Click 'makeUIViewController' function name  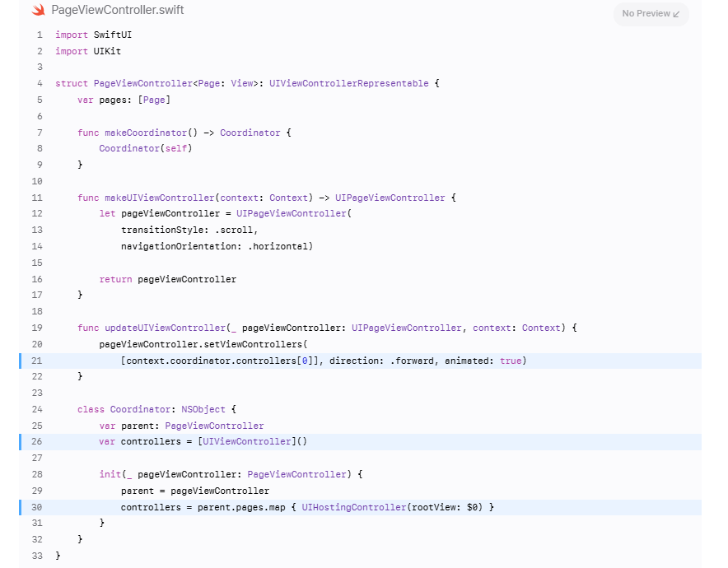[x=159, y=198]
